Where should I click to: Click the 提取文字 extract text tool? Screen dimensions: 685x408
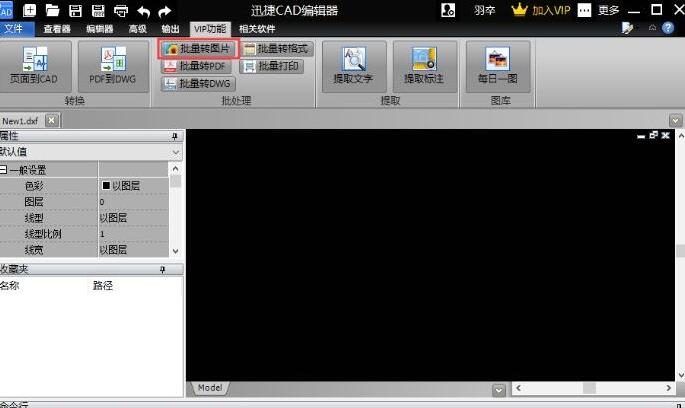[x=354, y=66]
